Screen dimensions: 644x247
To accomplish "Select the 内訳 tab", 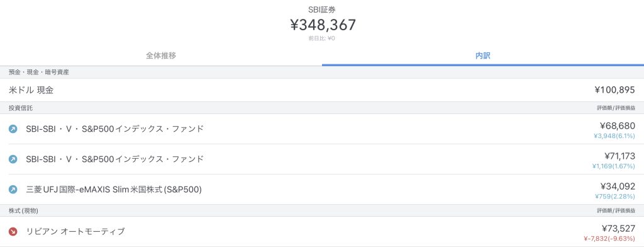I will pos(483,55).
